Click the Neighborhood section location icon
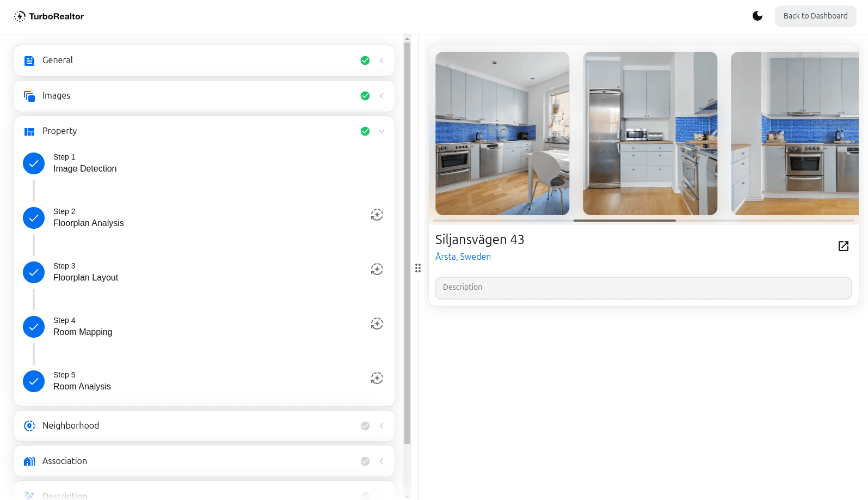868x500 pixels. pos(29,426)
